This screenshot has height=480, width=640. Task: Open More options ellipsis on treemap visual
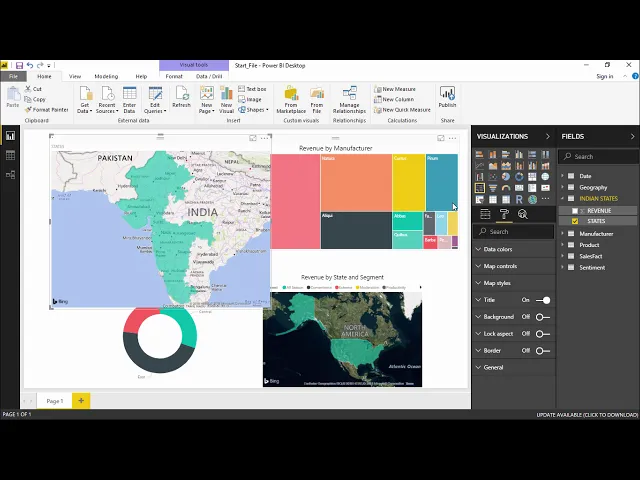(452, 138)
